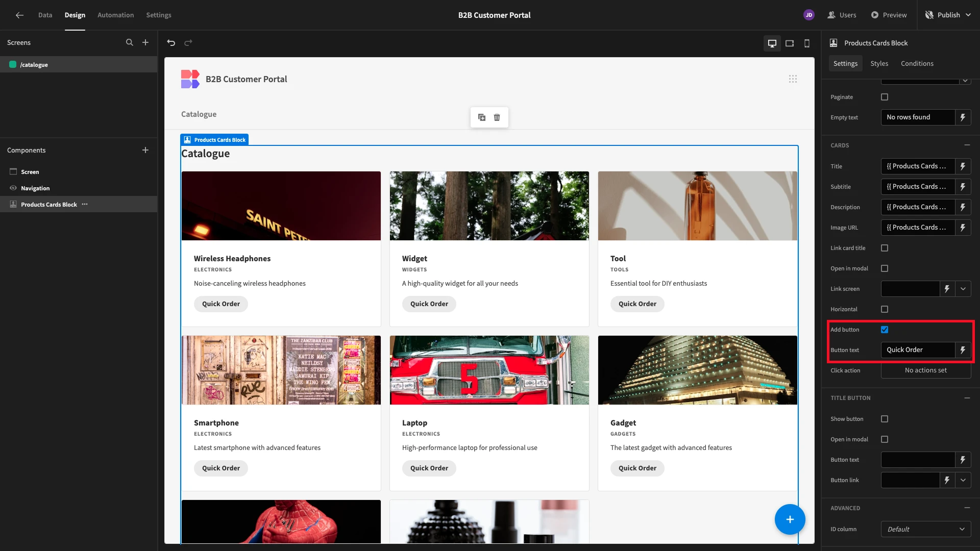The image size is (980, 551).
Task: Open bindings for the cards Button text Quick Order
Action: pos(963,350)
